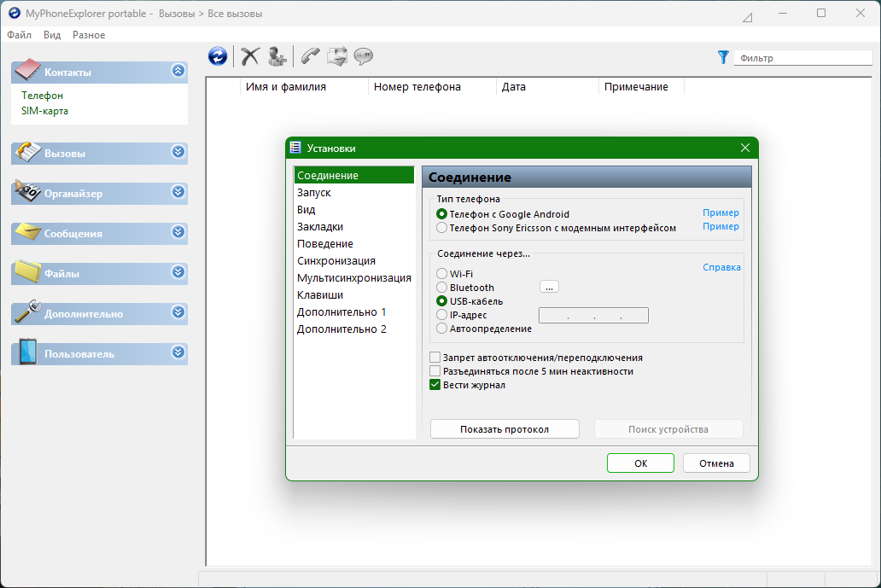Screen dimensions: 881x588
Task: Click the delete (X) toolbar icon
Action: tap(250, 56)
